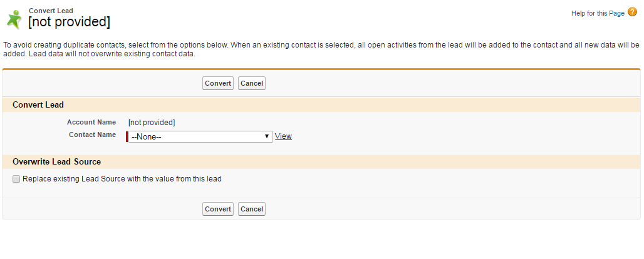Click the Contact Name field label
This screenshot has width=644, height=259.
point(92,135)
